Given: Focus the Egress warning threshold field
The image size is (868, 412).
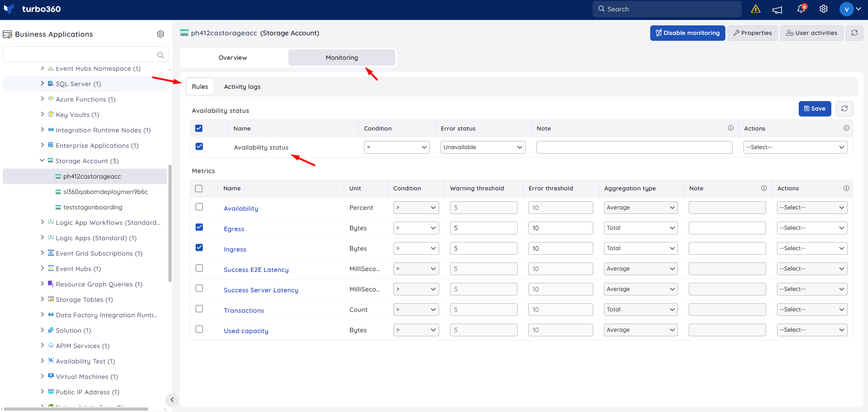Looking at the screenshot, I should [484, 228].
